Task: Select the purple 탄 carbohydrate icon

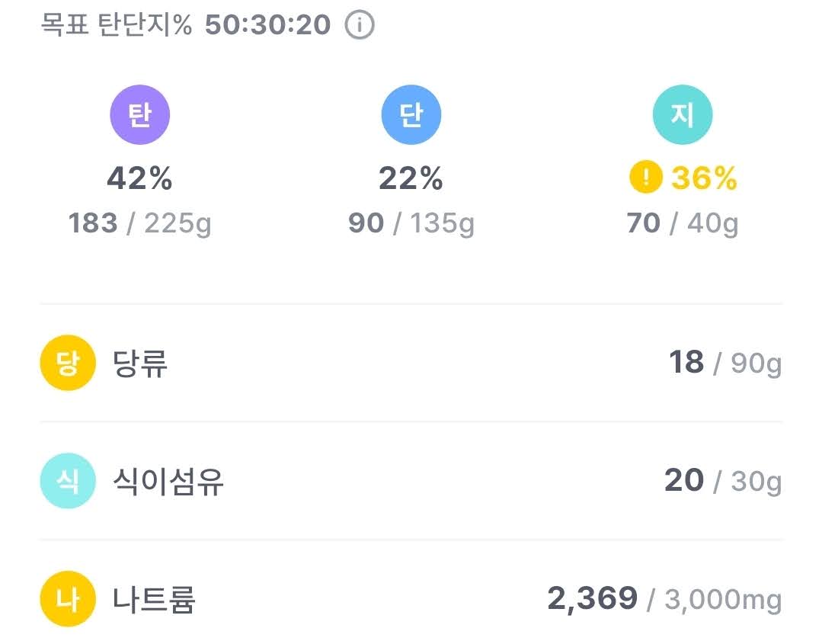Action: [x=140, y=114]
